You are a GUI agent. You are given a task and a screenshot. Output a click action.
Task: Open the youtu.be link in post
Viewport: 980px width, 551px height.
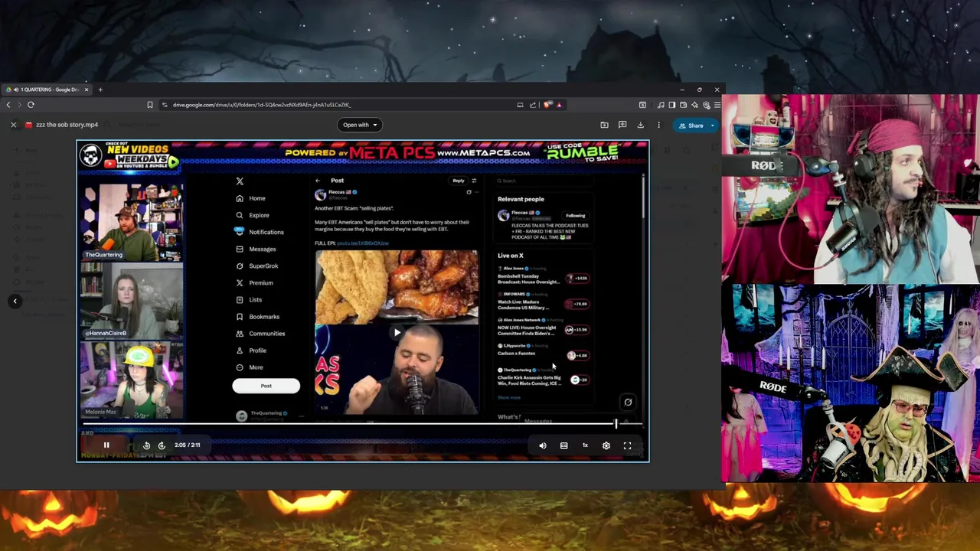pyautogui.click(x=363, y=243)
